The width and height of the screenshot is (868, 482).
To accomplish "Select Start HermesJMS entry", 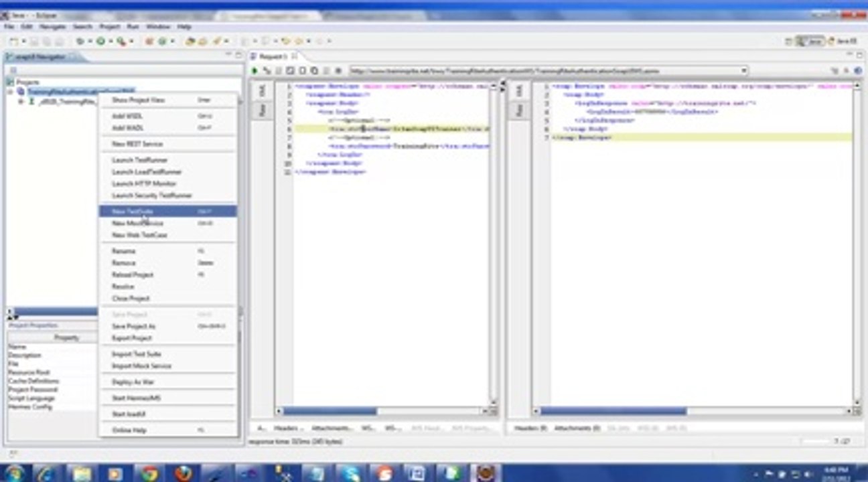I will [x=167, y=398].
